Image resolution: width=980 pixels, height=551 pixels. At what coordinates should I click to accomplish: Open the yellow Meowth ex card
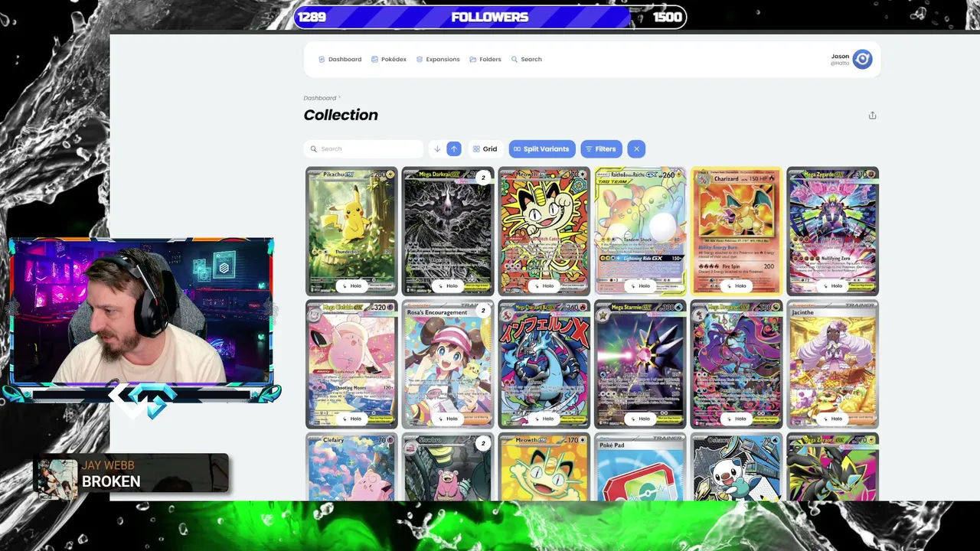(x=544, y=468)
